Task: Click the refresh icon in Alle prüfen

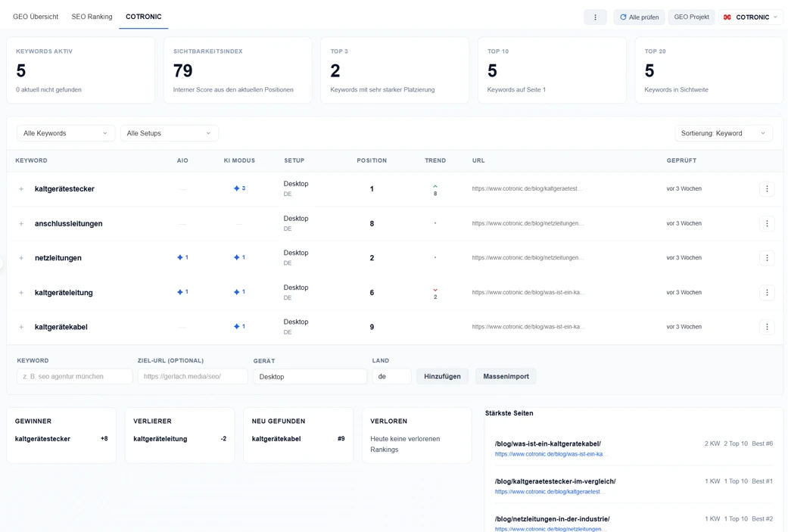Action: [623, 17]
